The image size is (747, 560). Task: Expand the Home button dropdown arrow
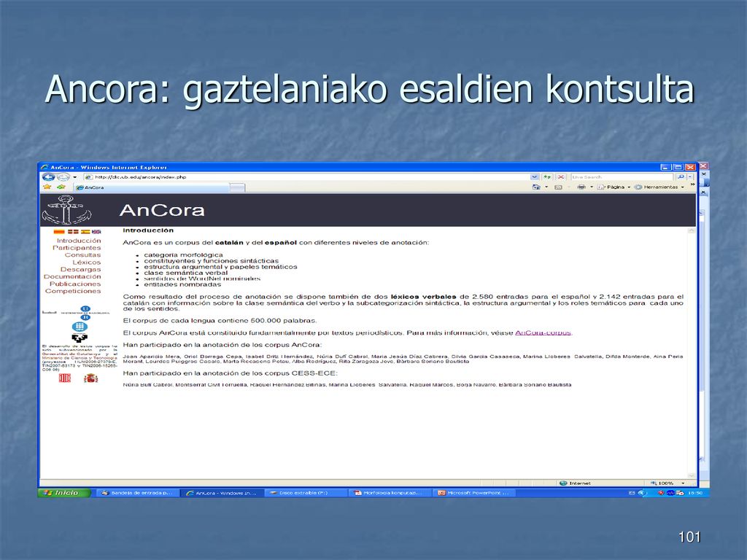click(x=546, y=187)
